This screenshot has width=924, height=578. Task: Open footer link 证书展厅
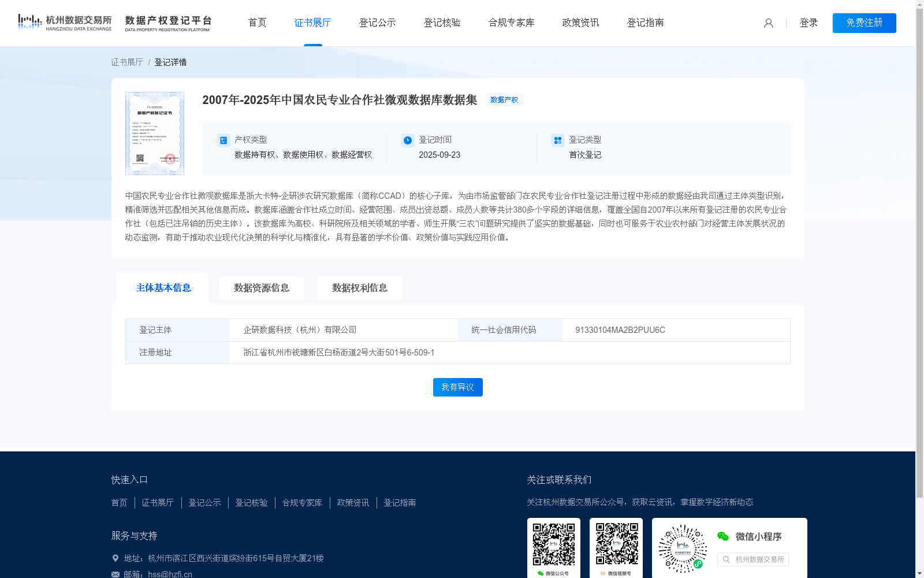click(x=158, y=503)
